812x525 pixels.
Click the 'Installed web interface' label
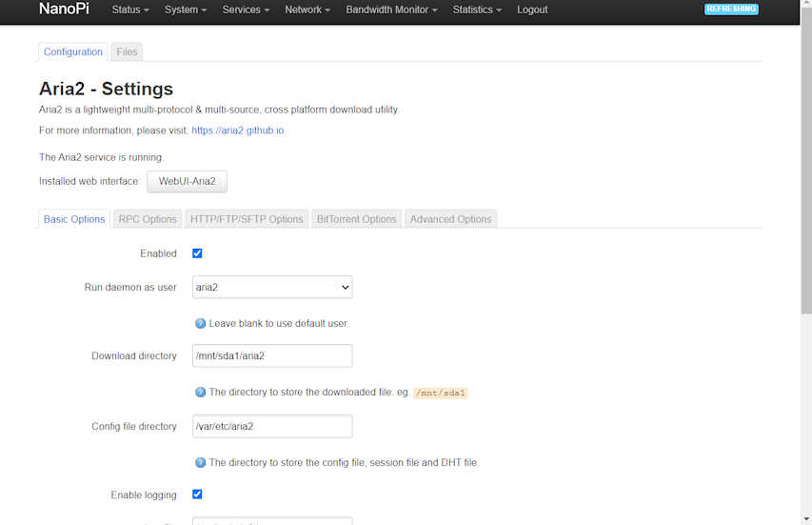[x=89, y=181]
